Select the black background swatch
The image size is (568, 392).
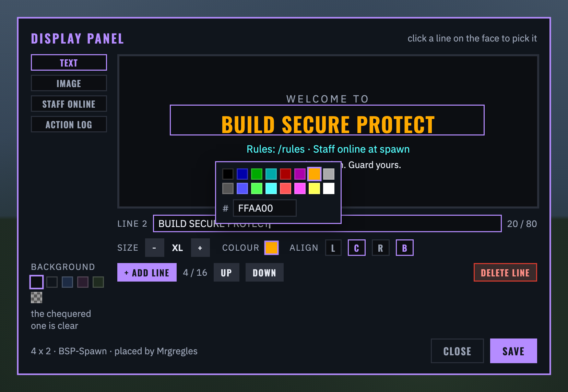pyautogui.click(x=36, y=282)
